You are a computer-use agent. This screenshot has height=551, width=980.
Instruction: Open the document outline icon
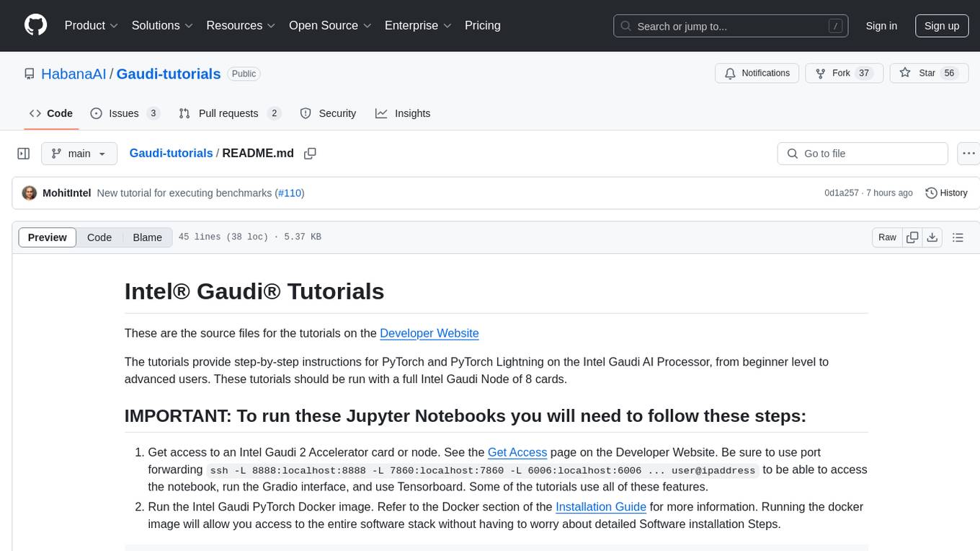click(958, 237)
